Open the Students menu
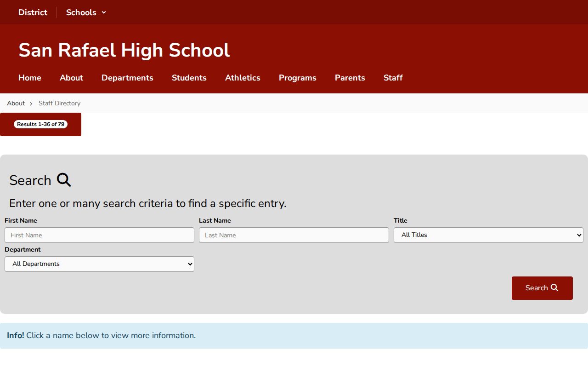 tap(189, 78)
